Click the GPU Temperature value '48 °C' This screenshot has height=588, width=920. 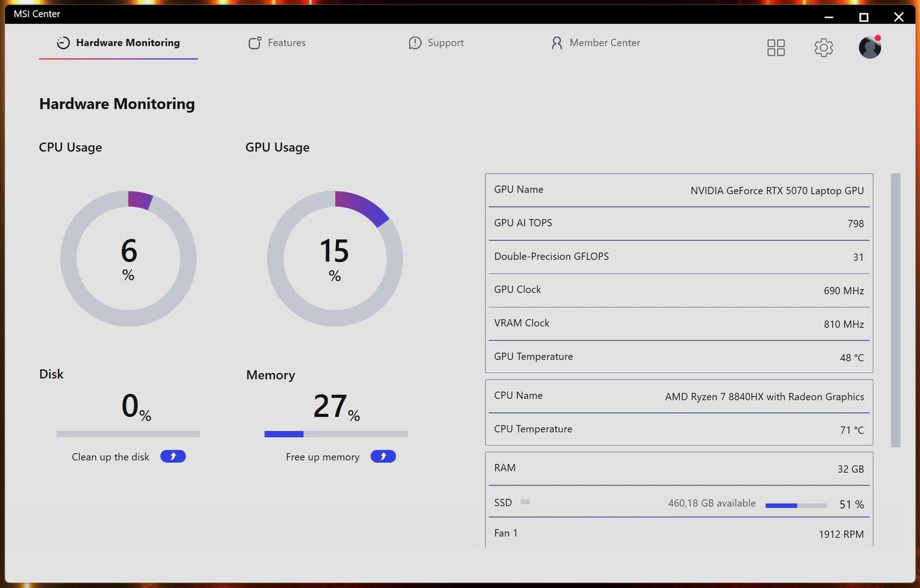852,358
